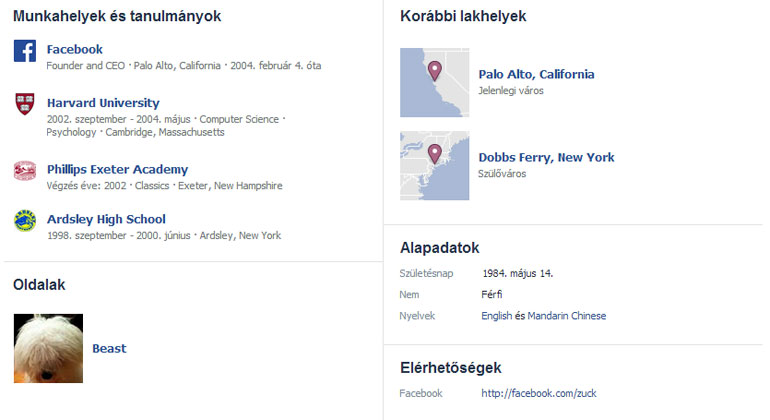The image size is (770, 420).
Task: Open the Ardsley High School link
Action: [x=106, y=219]
